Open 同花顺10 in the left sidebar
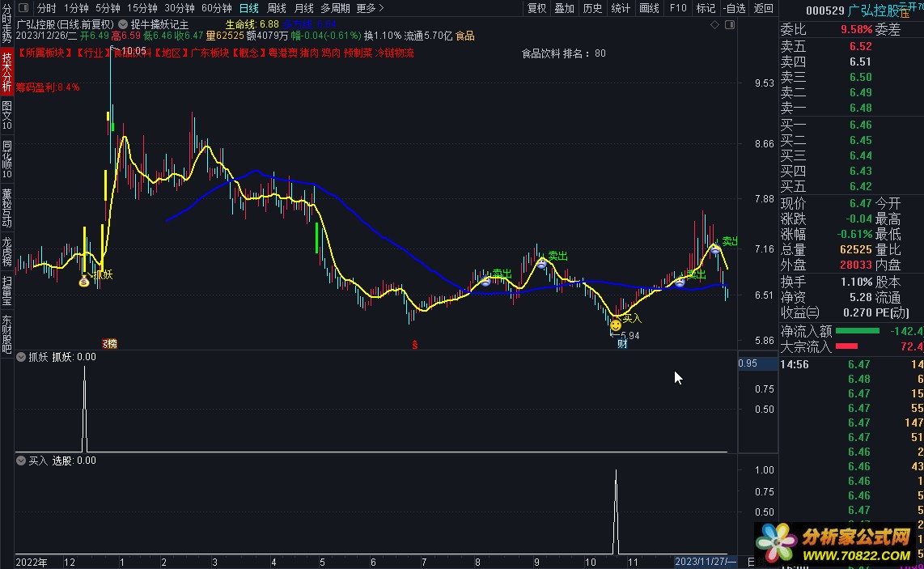 6,159
